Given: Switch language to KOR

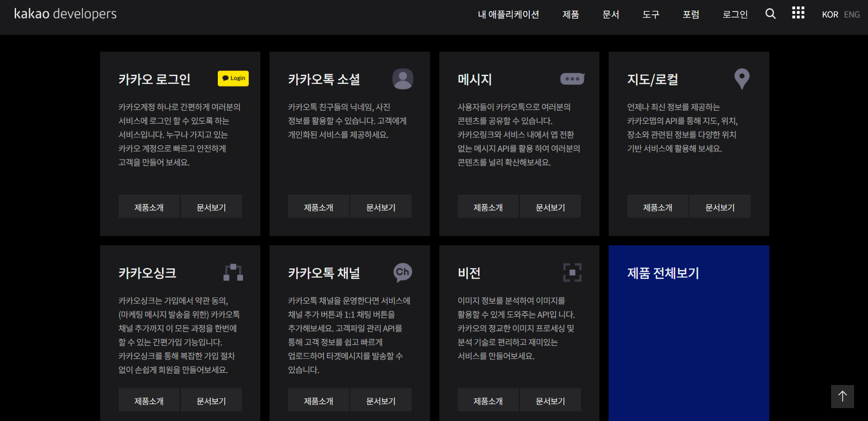Looking at the screenshot, I should [830, 14].
